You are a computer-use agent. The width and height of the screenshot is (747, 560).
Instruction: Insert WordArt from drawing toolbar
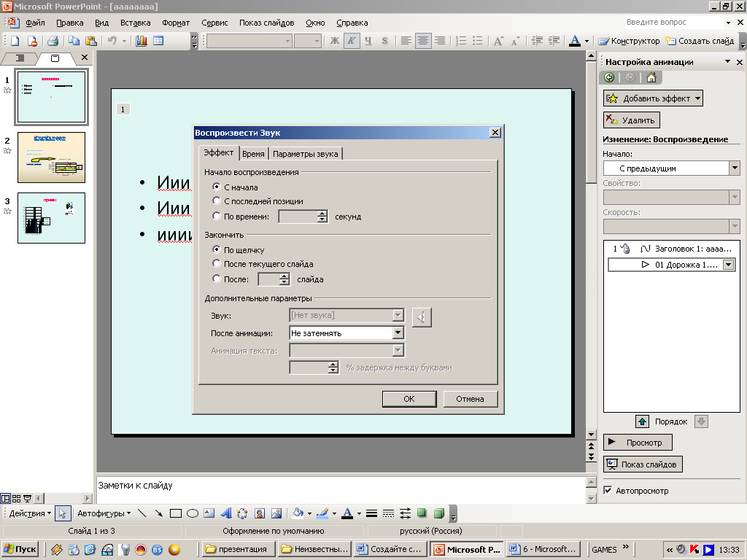[226, 513]
